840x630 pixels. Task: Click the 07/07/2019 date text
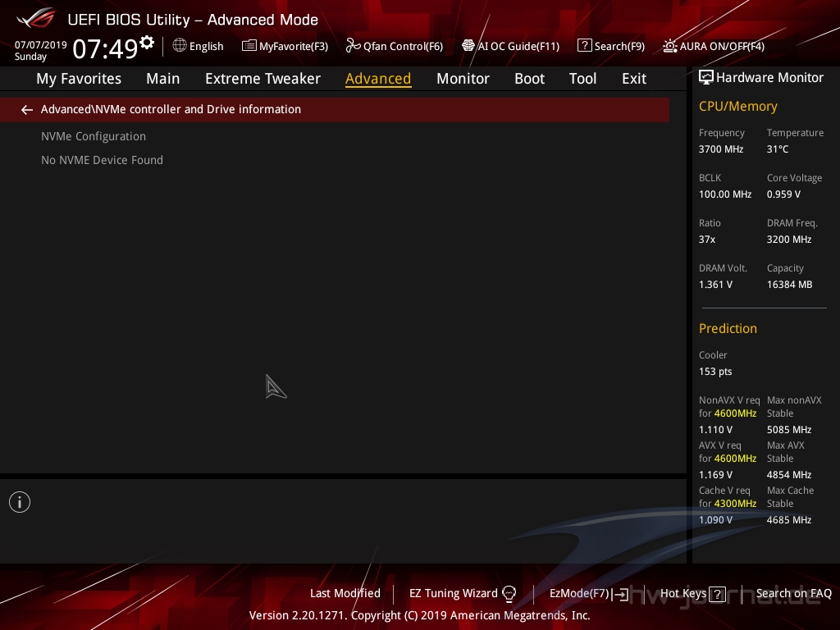(x=41, y=45)
